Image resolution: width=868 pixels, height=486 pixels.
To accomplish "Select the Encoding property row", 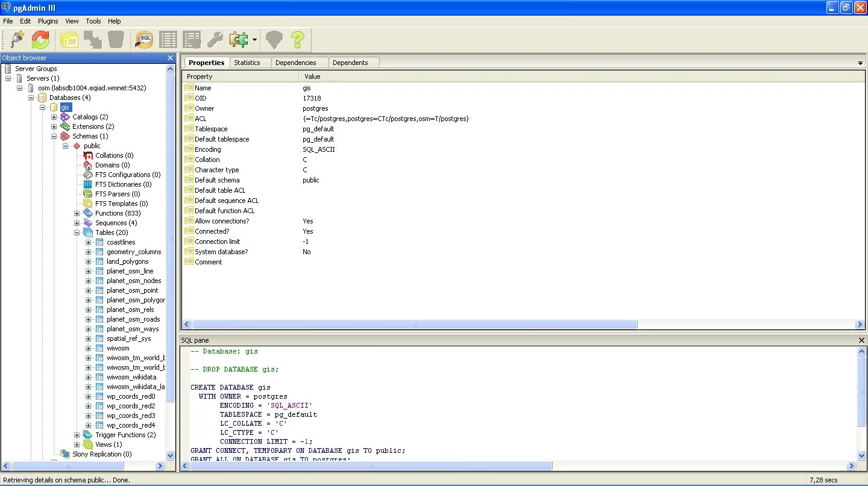I will pos(523,149).
